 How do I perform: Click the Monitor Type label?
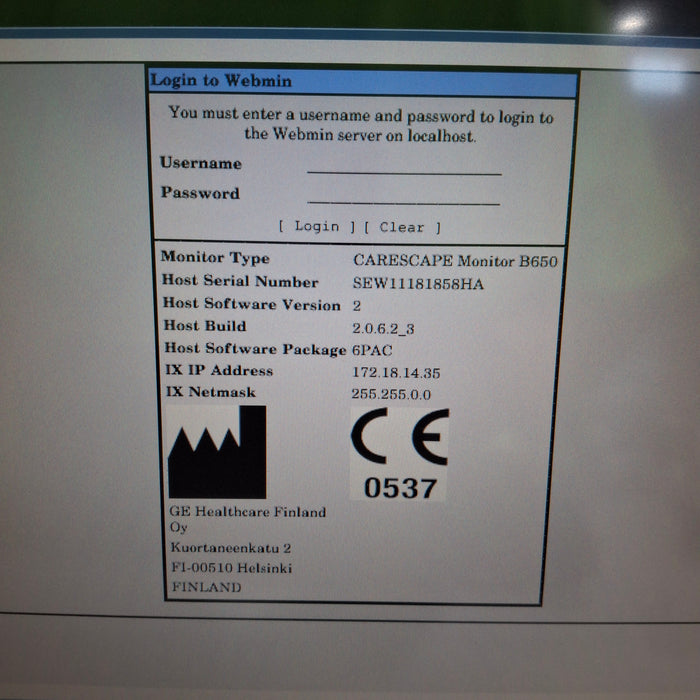(x=215, y=258)
